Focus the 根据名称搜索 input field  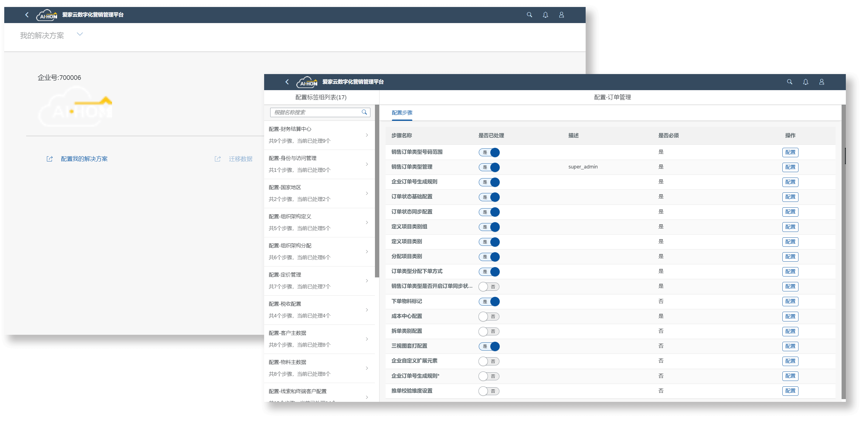coord(315,112)
